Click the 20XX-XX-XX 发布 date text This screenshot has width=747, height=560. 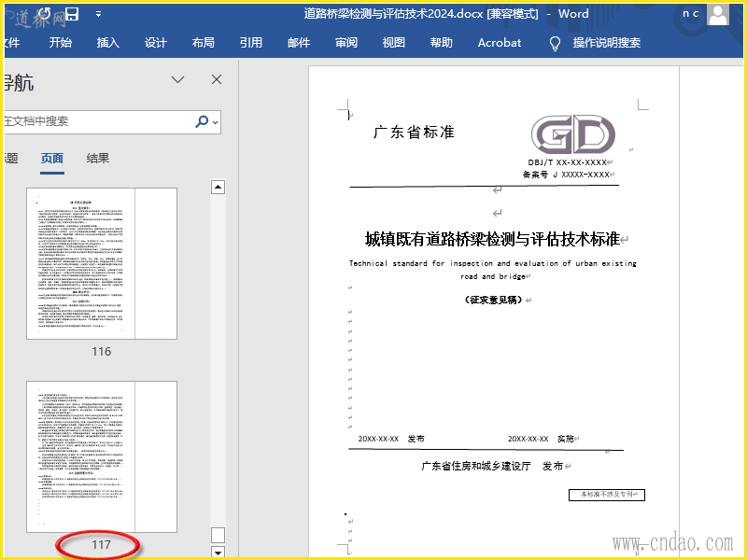coord(391,439)
